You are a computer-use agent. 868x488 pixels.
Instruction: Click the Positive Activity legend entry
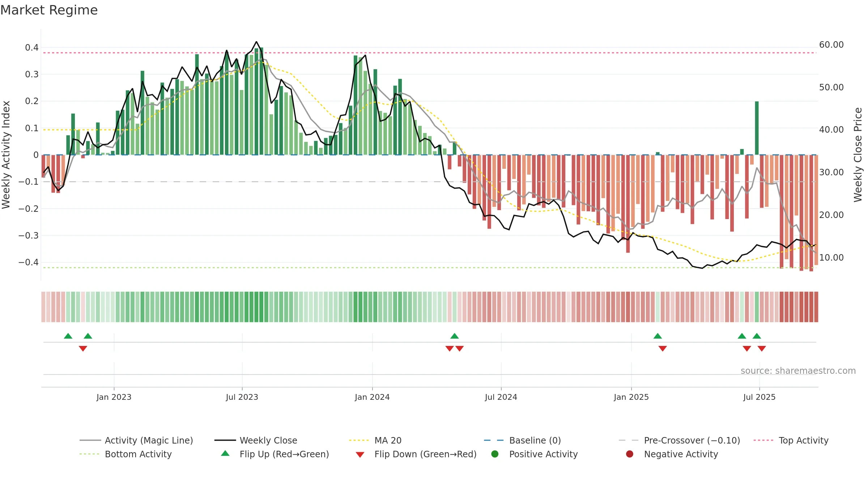point(534,454)
